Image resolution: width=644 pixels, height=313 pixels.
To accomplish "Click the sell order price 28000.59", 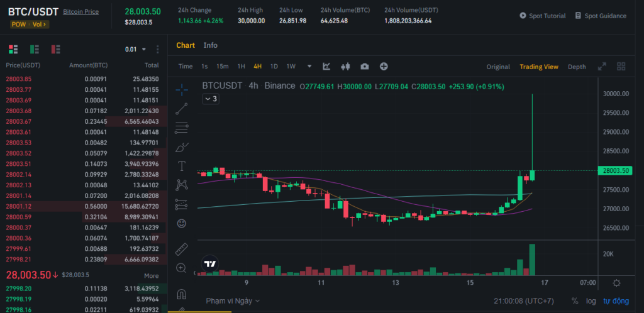I will click(18, 217).
